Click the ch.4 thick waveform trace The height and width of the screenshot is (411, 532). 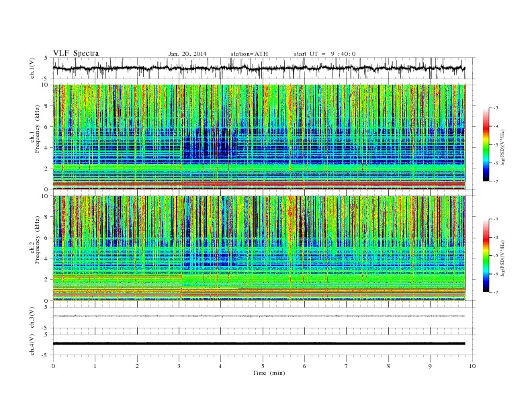(259, 344)
